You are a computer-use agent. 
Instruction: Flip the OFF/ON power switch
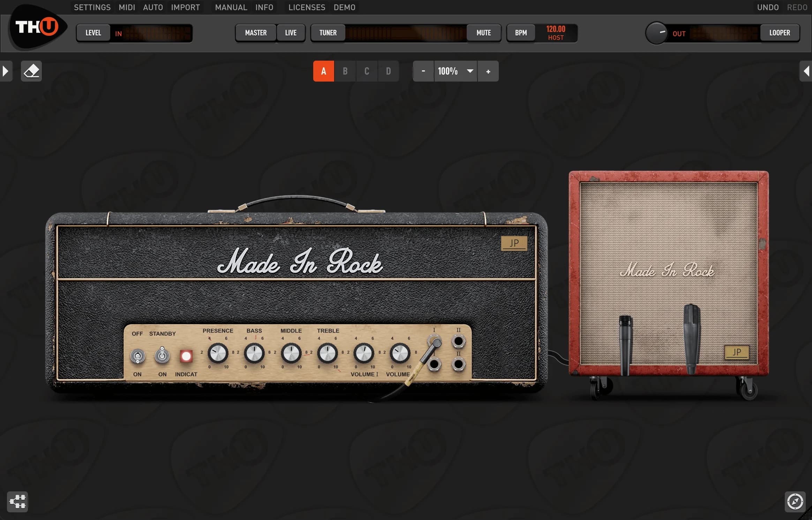coord(137,355)
